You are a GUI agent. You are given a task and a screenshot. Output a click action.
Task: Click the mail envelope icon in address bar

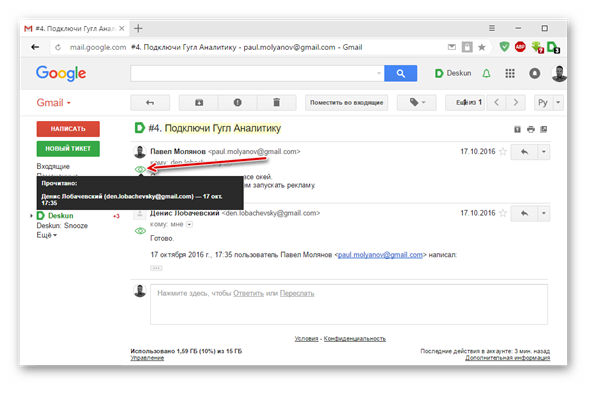[x=451, y=47]
